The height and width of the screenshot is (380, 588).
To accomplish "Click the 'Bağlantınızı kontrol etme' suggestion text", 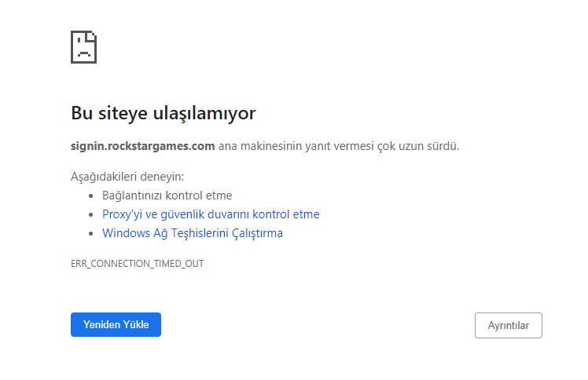I will point(167,195).
